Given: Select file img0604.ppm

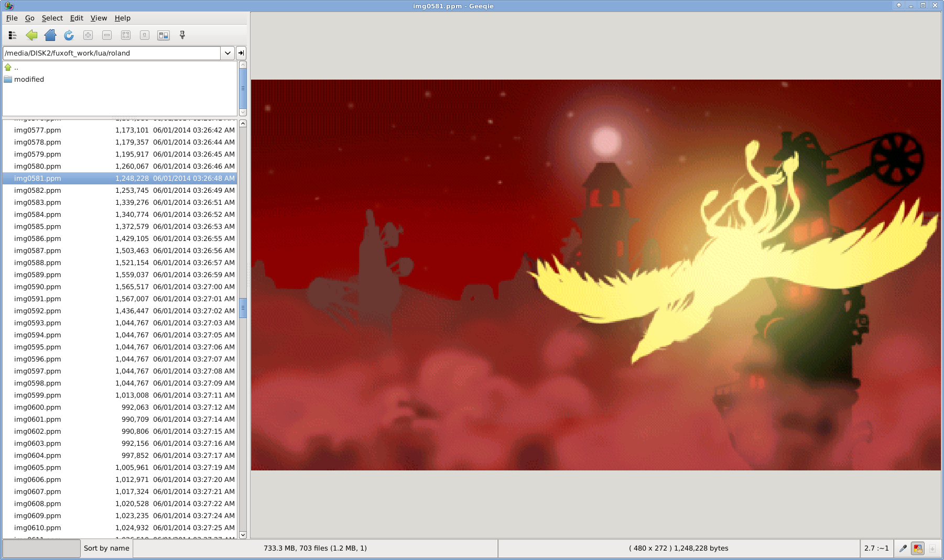Looking at the screenshot, I should [x=120, y=456].
